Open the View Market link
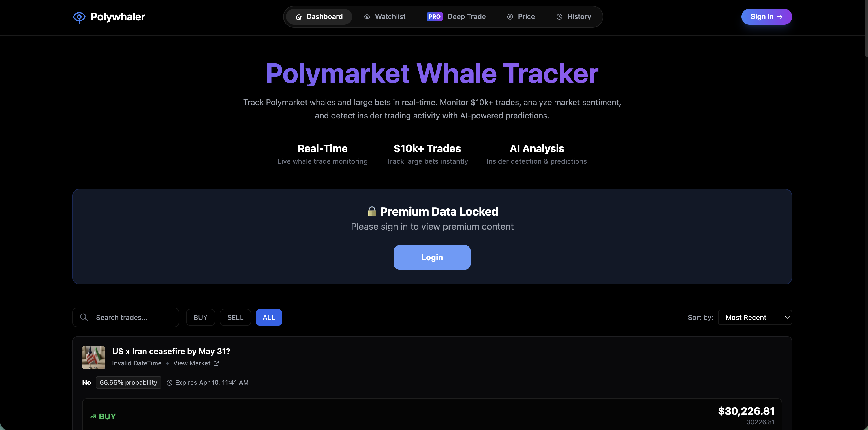 192,363
